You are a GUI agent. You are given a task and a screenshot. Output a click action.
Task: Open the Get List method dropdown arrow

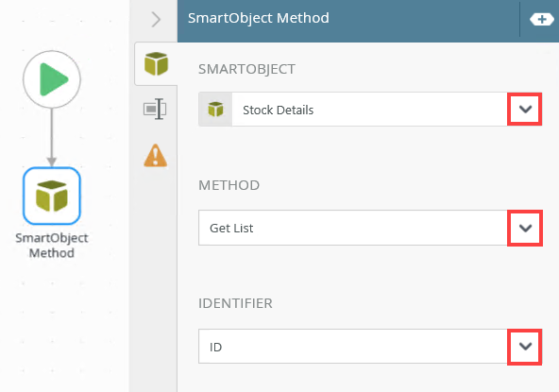(x=525, y=228)
